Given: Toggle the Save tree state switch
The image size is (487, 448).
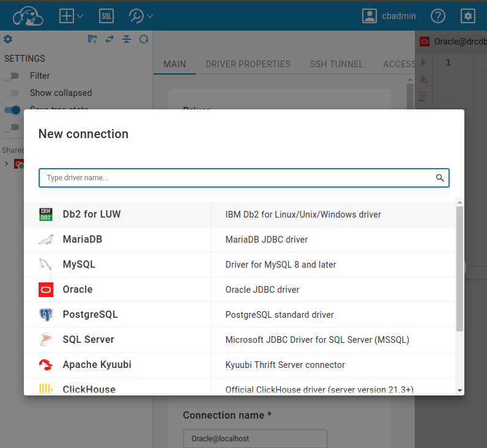Looking at the screenshot, I should [12, 110].
